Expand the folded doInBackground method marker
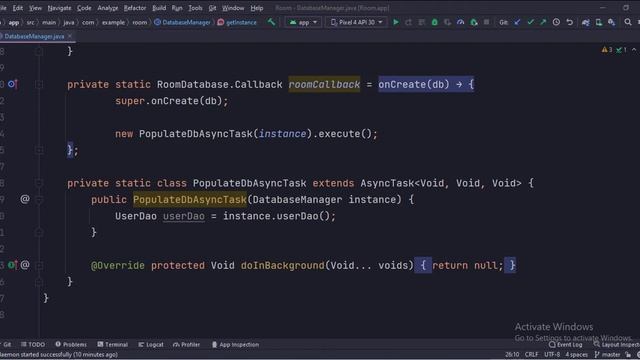The image size is (640, 360). coord(39,265)
